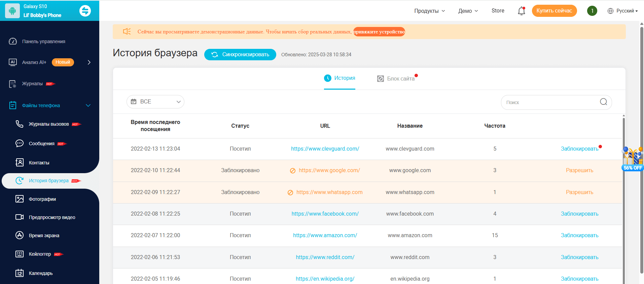Block clevguard.com with Заблокировать
The width and height of the screenshot is (644, 284).
click(579, 149)
